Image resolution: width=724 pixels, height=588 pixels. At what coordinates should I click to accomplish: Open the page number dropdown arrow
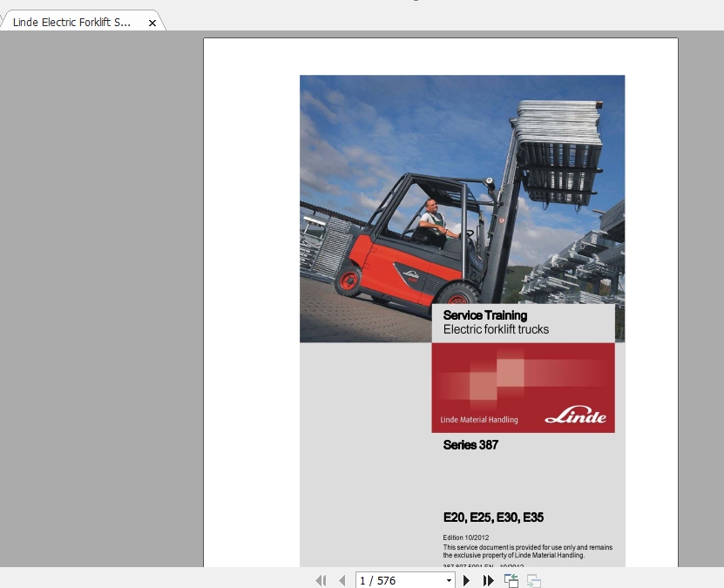[449, 580]
